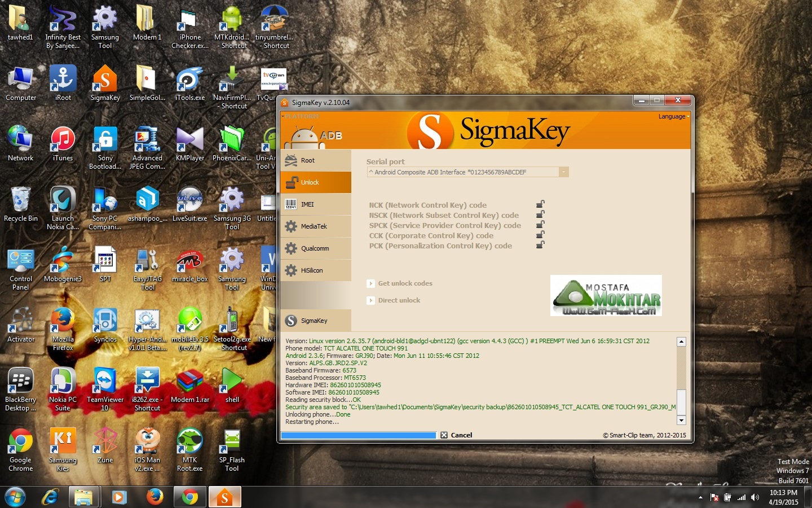Viewport: 812px width, 508px height.
Task: Open Modem 1.rar archive on desktop
Action: (x=190, y=386)
